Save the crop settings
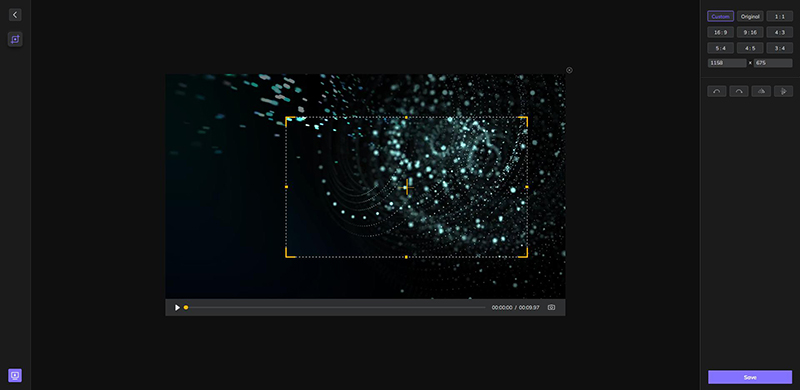Image resolution: width=800 pixels, height=390 pixels. tap(750, 377)
